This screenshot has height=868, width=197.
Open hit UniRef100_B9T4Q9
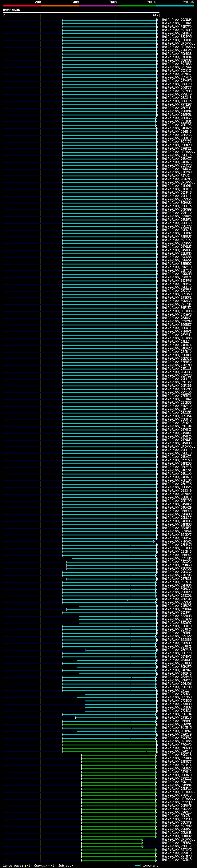tap(177, 30)
